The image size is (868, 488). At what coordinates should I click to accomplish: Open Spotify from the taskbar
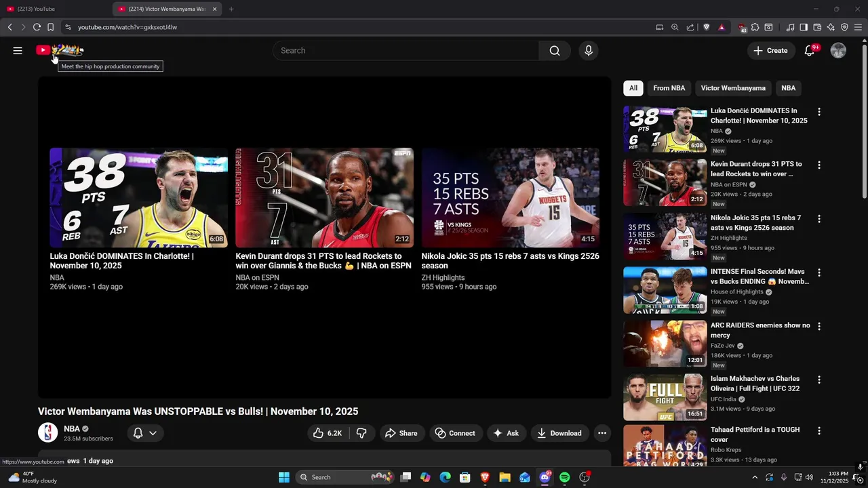565,477
